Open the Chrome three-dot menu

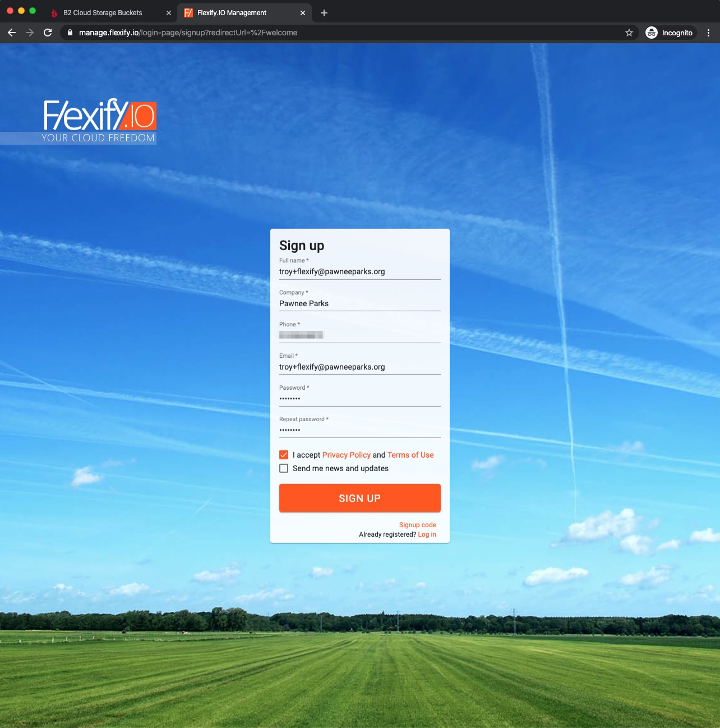click(708, 33)
